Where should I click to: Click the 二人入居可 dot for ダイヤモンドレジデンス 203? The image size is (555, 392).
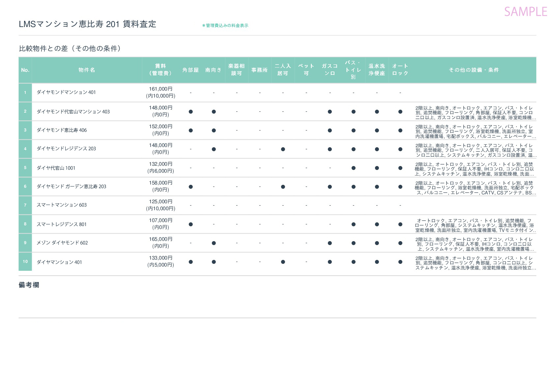pos(283,149)
